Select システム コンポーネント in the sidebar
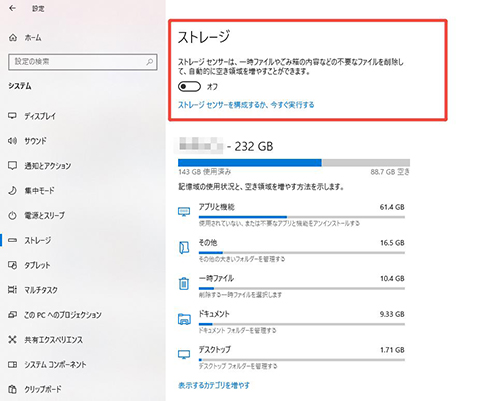 55,365
